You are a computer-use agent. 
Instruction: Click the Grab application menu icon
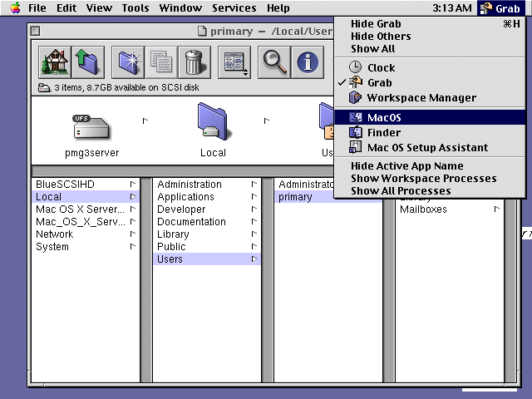point(486,8)
